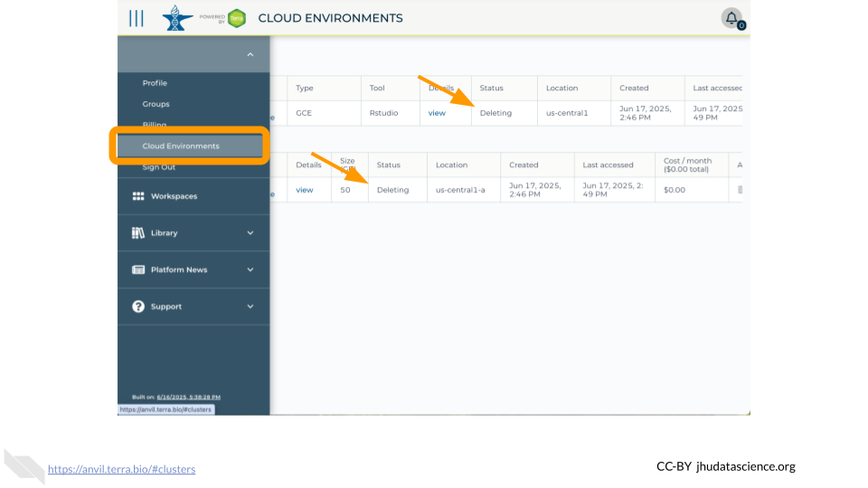Open the hamburger menu icon
This screenshot has width=868, height=488.
(137, 18)
